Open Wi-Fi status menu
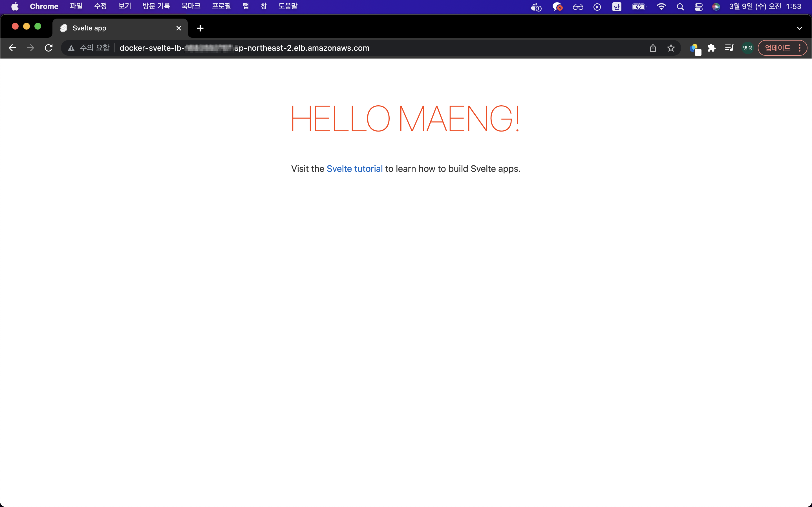The image size is (812, 507). click(661, 7)
